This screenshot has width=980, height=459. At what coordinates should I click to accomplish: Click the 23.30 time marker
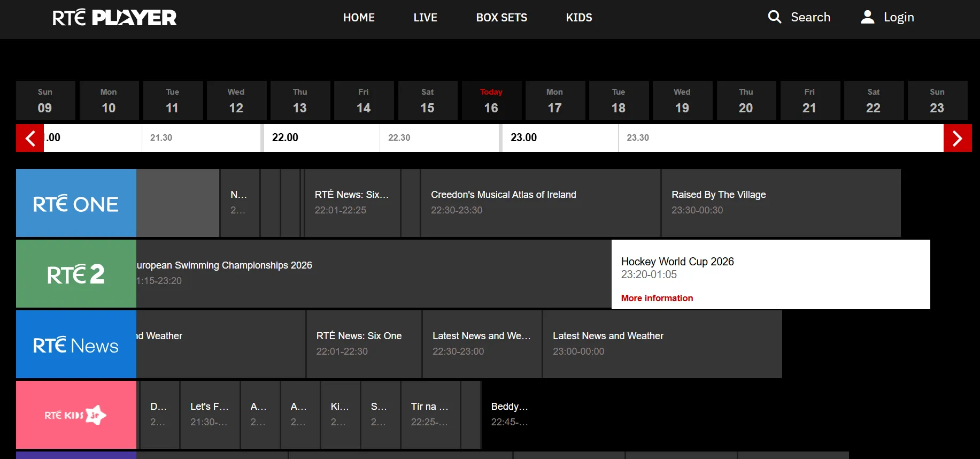click(x=638, y=137)
